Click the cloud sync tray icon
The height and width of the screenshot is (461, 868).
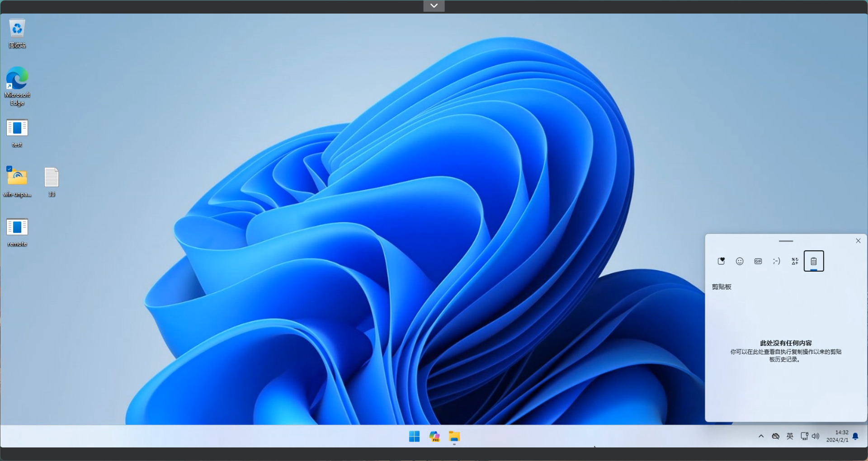(776, 436)
